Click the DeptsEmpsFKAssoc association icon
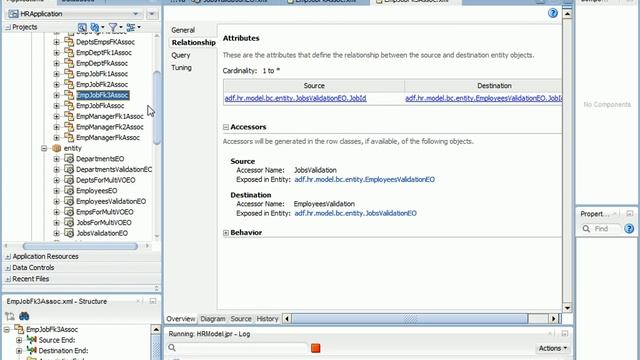 click(x=69, y=42)
